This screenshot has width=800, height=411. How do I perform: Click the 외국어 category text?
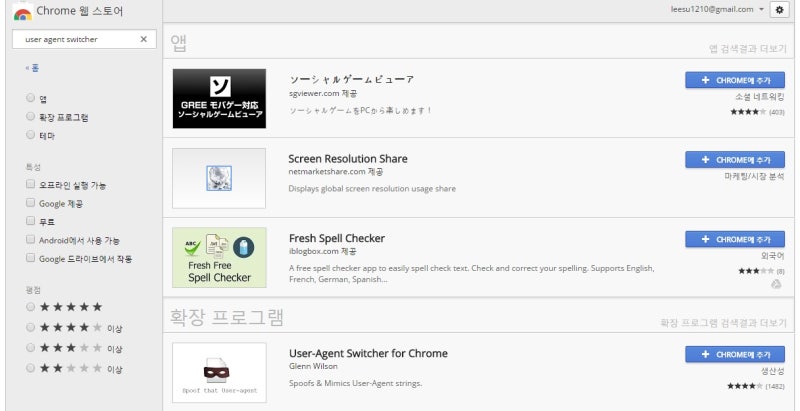[x=772, y=256]
